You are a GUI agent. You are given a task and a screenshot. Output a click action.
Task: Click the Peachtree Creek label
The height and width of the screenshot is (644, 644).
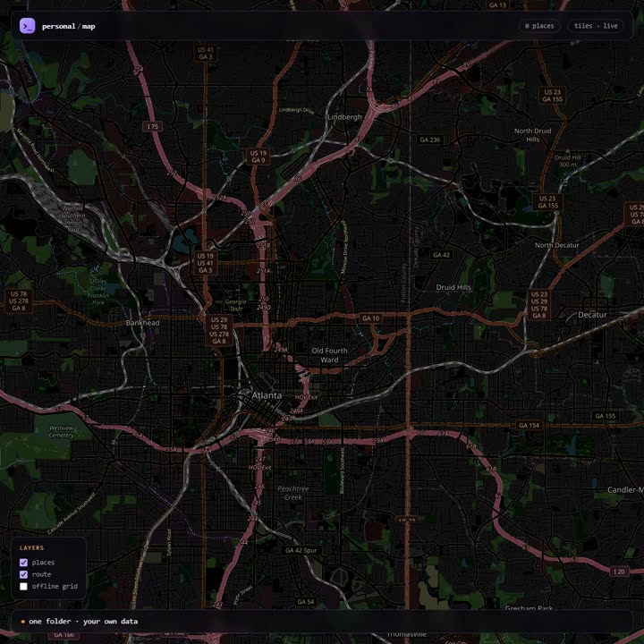point(292,493)
